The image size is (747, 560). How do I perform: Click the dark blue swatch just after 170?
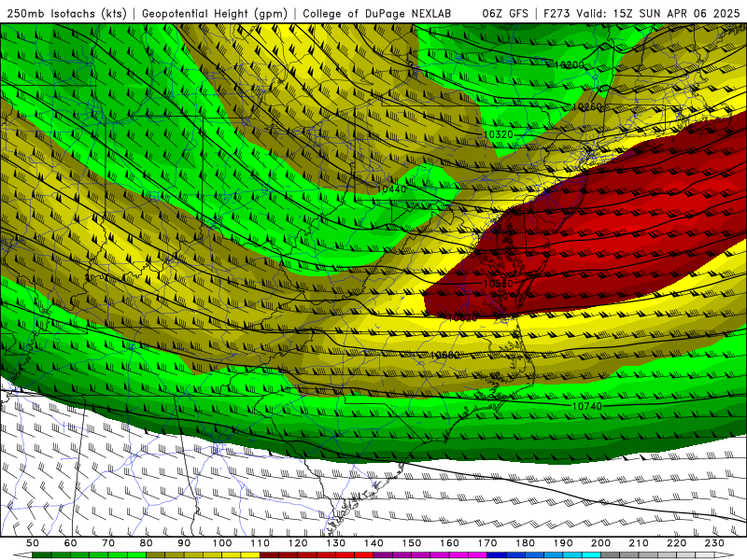tap(497, 555)
